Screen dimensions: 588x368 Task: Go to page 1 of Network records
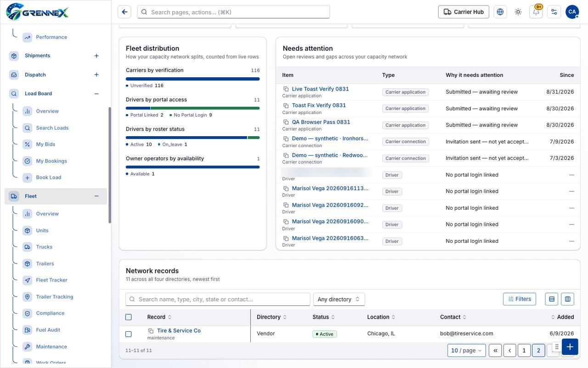[x=524, y=351]
